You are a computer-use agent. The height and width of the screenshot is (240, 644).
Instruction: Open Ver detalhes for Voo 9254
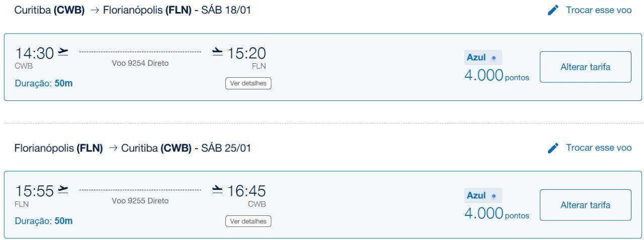[x=248, y=83]
